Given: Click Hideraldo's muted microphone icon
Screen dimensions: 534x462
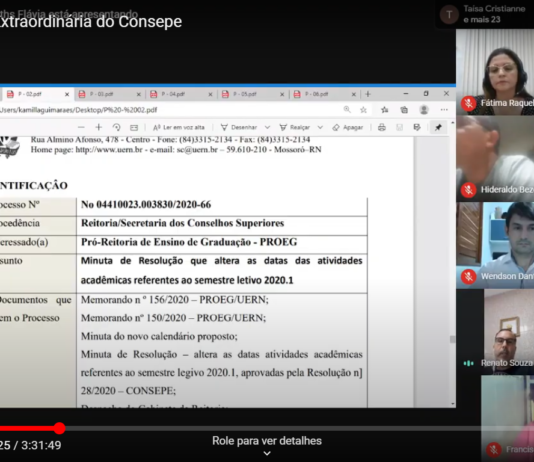Looking at the screenshot, I should (469, 189).
